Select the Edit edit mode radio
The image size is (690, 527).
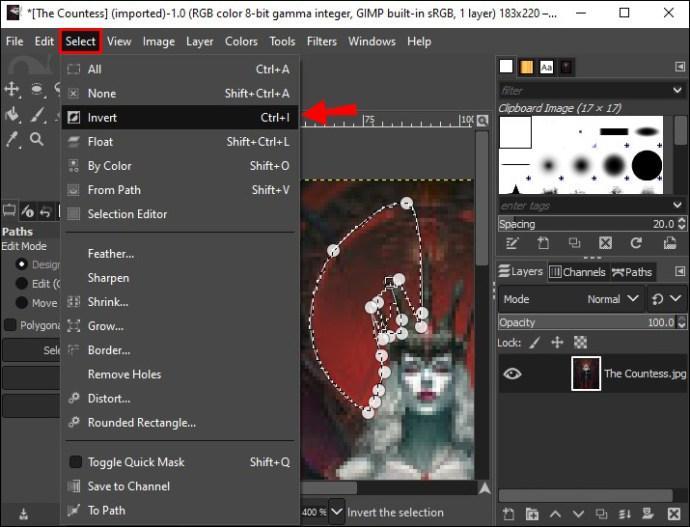coord(21,283)
